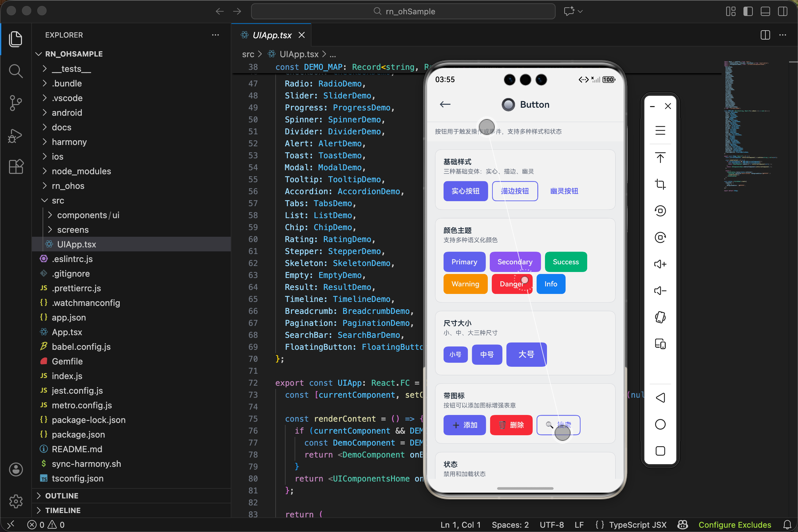The width and height of the screenshot is (798, 532).
Task: Take a screenshot with the emulator crop tool
Action: (x=660, y=184)
